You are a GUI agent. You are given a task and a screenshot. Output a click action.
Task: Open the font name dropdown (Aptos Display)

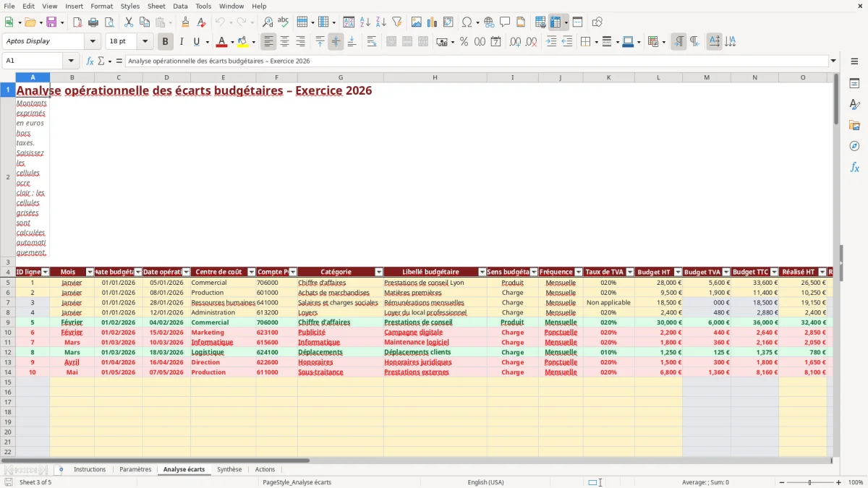tap(93, 42)
